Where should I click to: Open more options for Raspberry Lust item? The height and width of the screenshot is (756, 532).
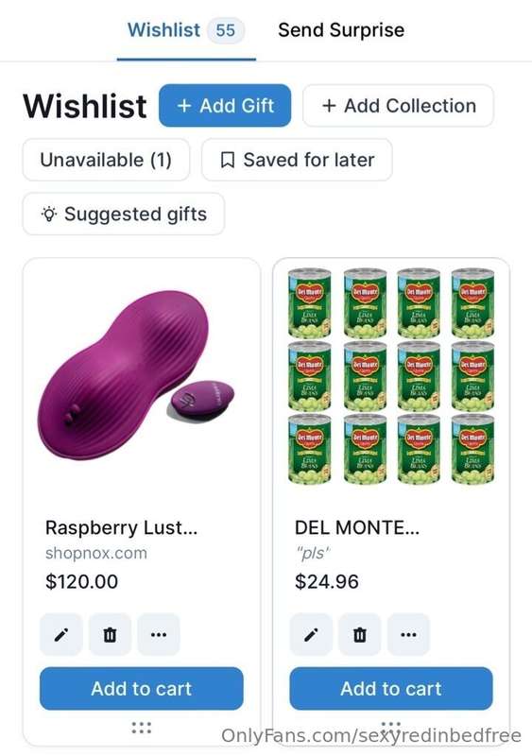coord(159,634)
